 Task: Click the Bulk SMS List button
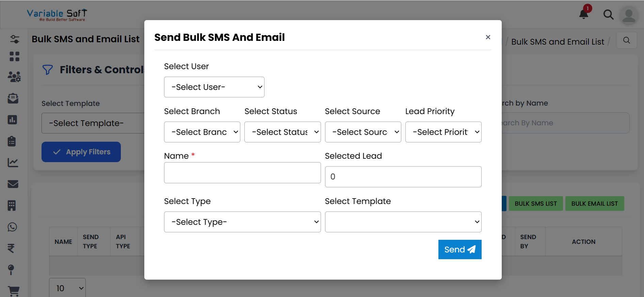pos(535,204)
